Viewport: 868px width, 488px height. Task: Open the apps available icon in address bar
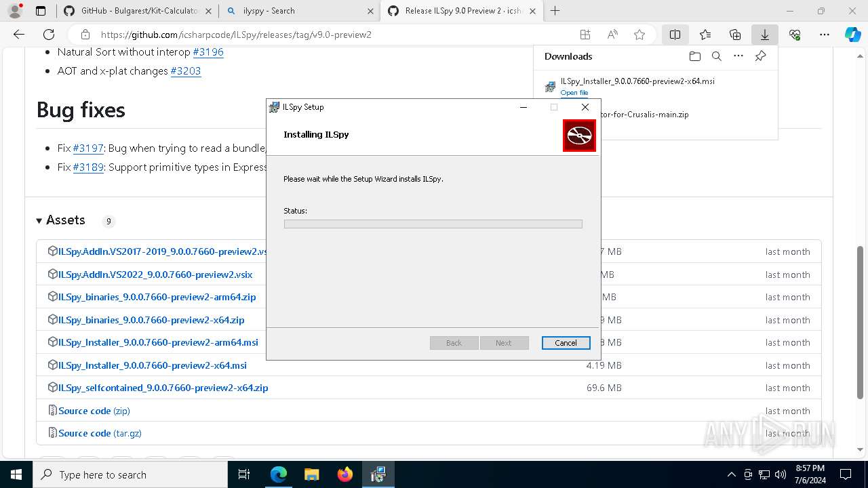point(585,35)
